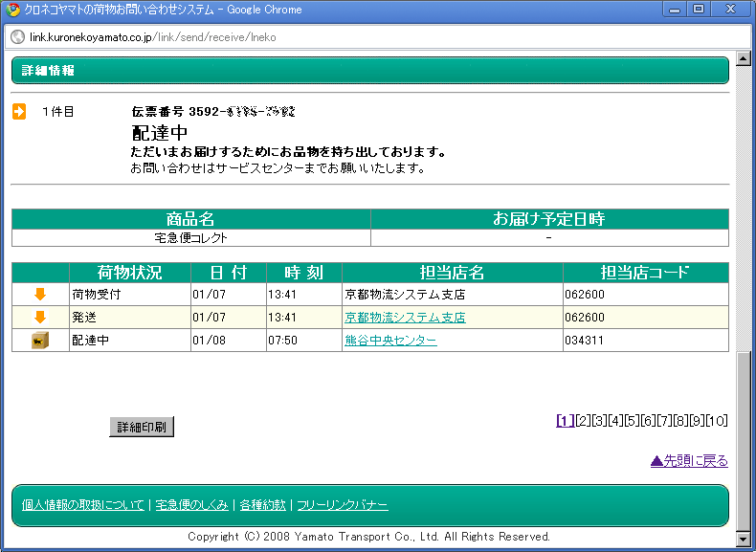
Task: Click the 1件目 label
Action: [57, 112]
